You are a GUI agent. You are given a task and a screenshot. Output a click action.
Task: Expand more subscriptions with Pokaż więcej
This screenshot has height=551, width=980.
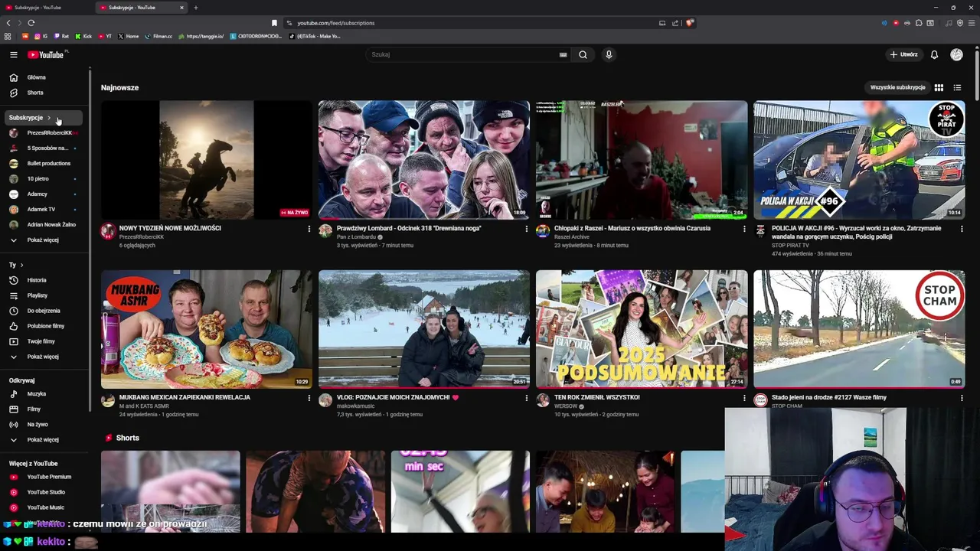point(43,240)
